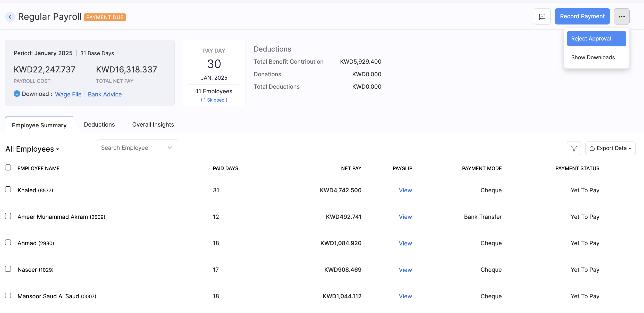Check the checkbox for Khaled
Viewport: 644px width, 313px height.
click(8, 190)
